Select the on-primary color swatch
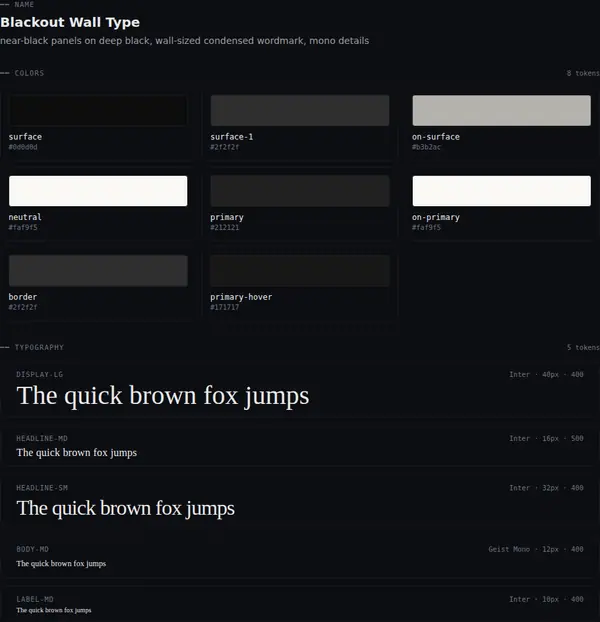The image size is (600, 622). point(501,191)
